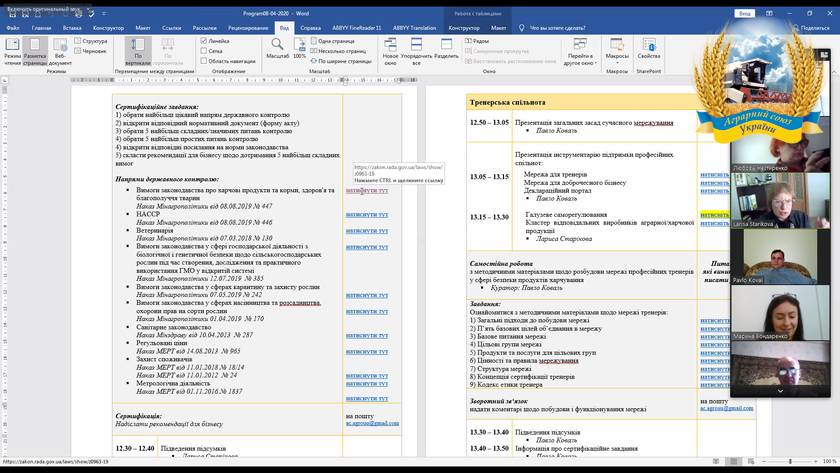Choose Одна страница zoom option
Screen dimensions: 840x473
point(332,41)
